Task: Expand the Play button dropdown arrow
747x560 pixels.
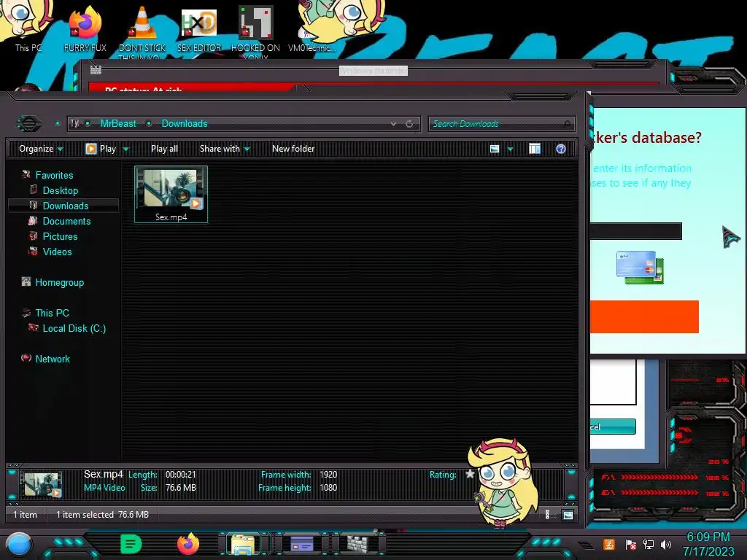Action: pos(125,149)
